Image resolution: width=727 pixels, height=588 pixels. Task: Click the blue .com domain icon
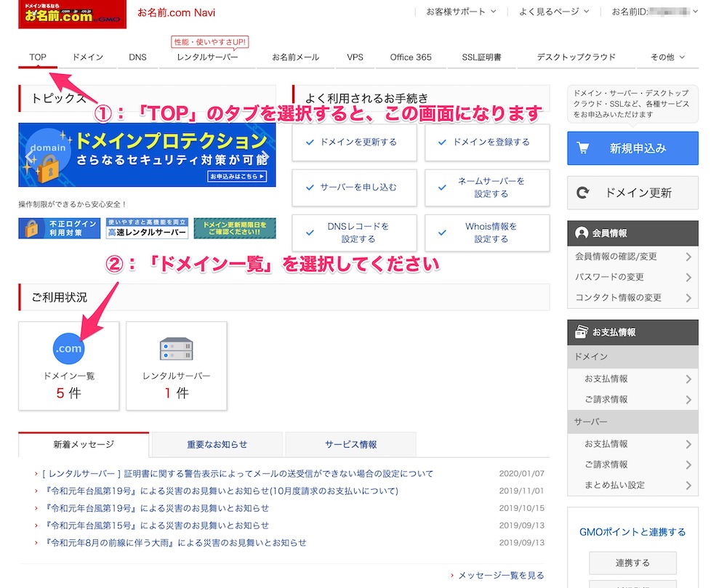tap(68, 348)
